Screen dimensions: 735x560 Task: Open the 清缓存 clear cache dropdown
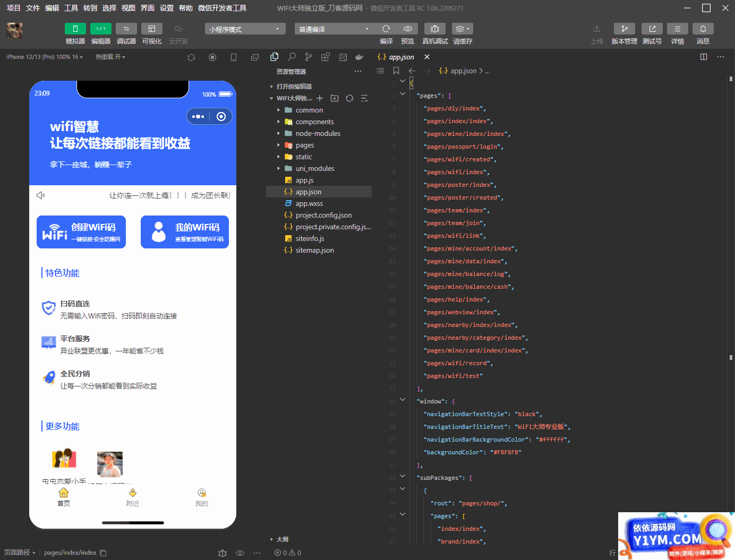click(x=463, y=29)
